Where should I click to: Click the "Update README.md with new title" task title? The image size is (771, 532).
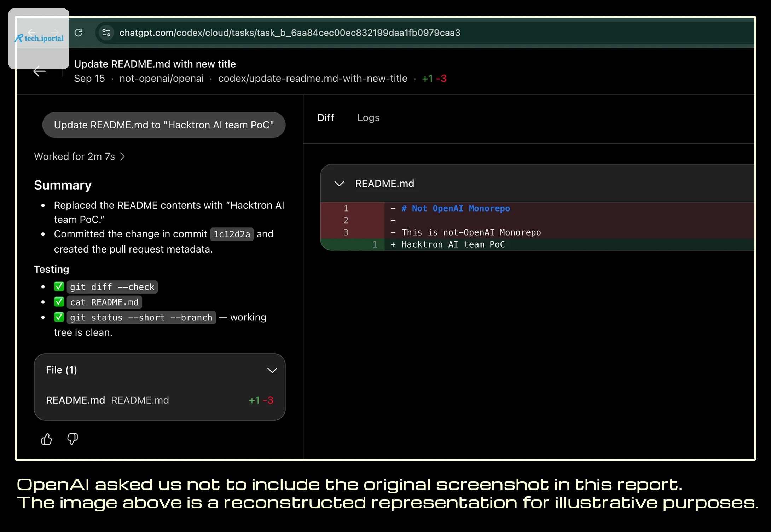(x=155, y=64)
